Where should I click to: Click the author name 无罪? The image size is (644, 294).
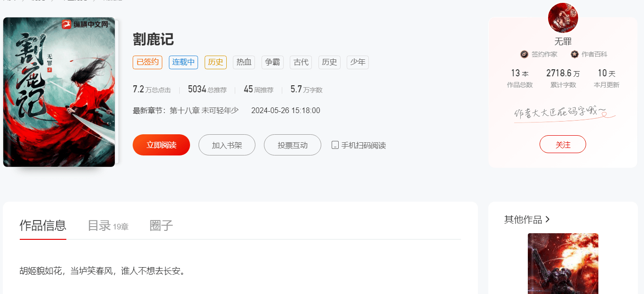[563, 41]
